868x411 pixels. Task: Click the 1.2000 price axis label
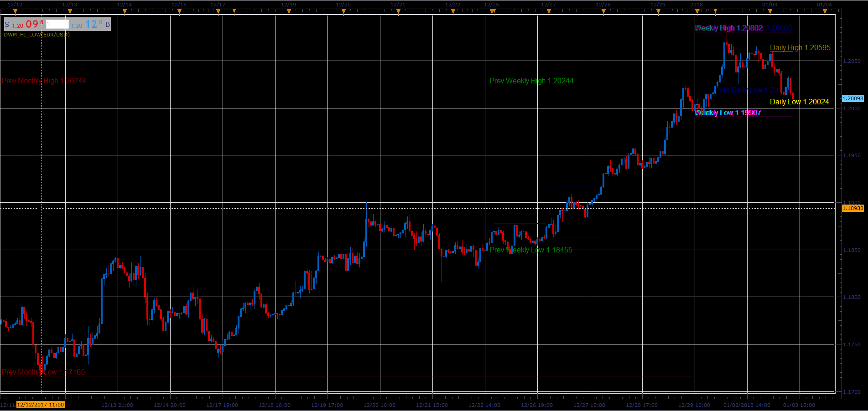tap(852, 108)
